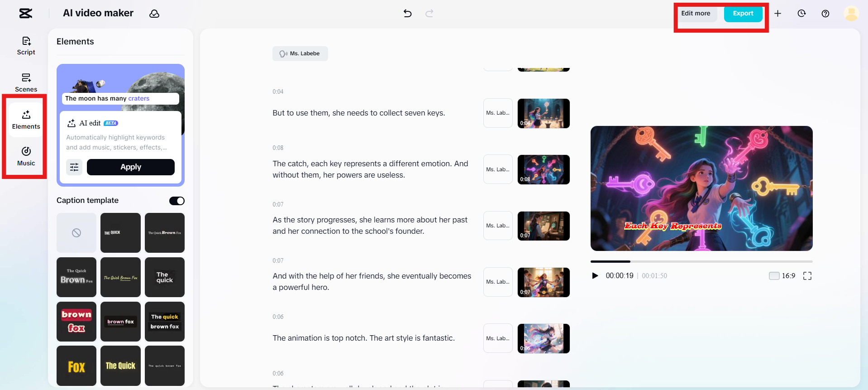Open the user profile avatar
The width and height of the screenshot is (868, 390).
coord(851,14)
